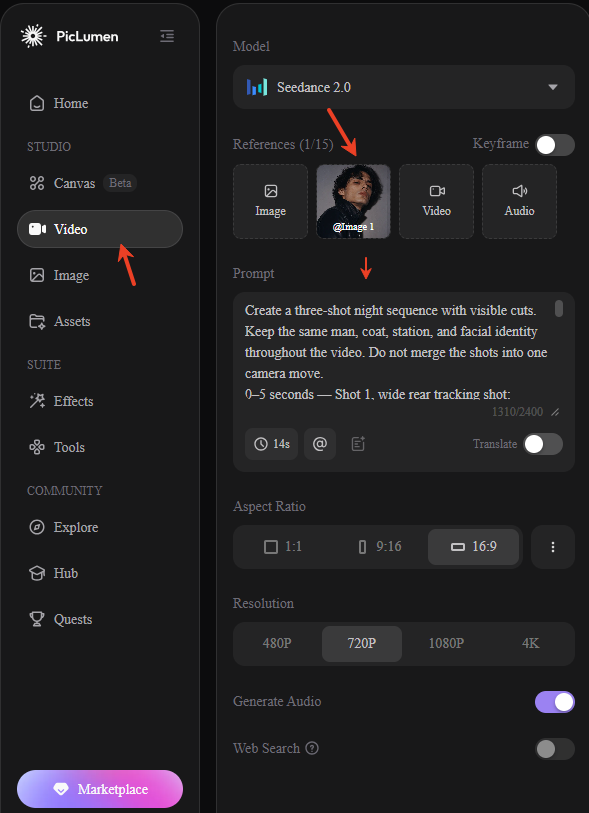Screen dimensions: 589x813
Task: Enable the Translate toggle
Action: coord(543,444)
